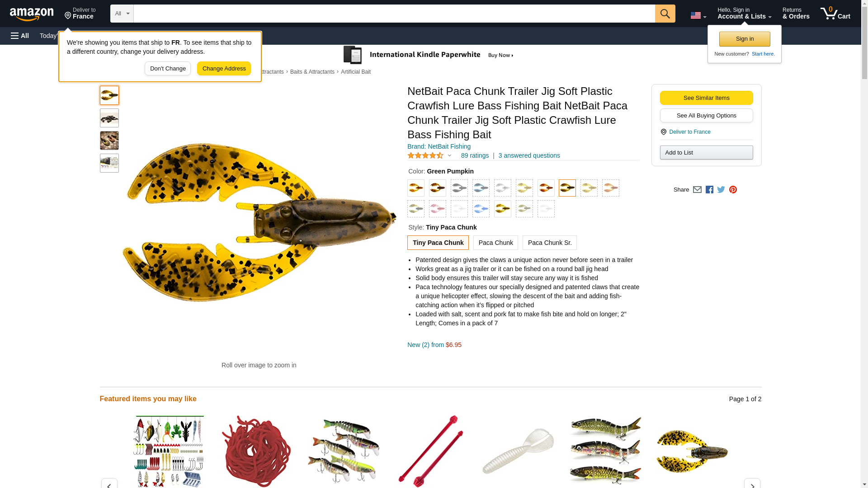Open Returns & Orders
Image resolution: width=868 pixels, height=488 pixels.
click(x=796, y=14)
